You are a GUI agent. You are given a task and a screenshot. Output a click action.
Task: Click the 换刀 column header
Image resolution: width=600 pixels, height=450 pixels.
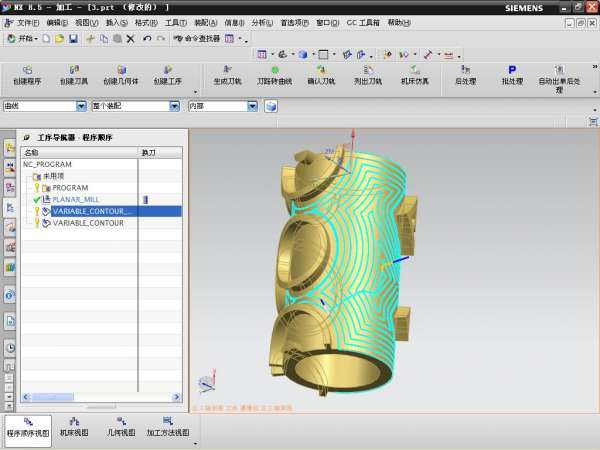tap(160, 152)
